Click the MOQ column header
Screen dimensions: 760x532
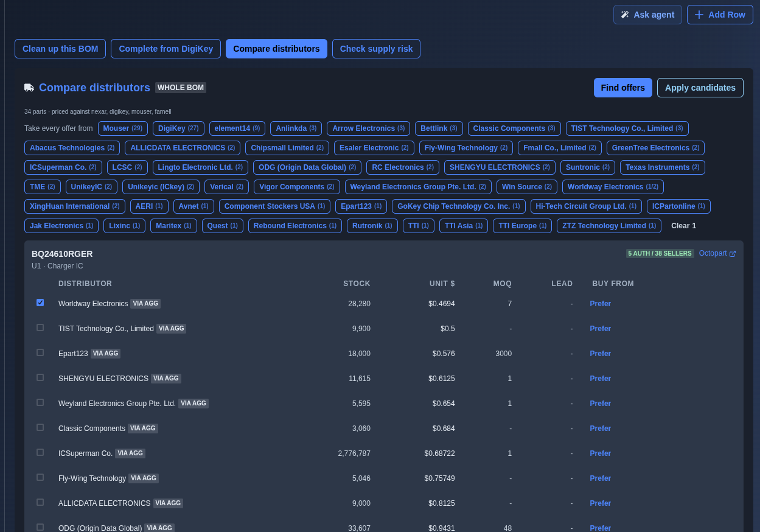(503, 284)
